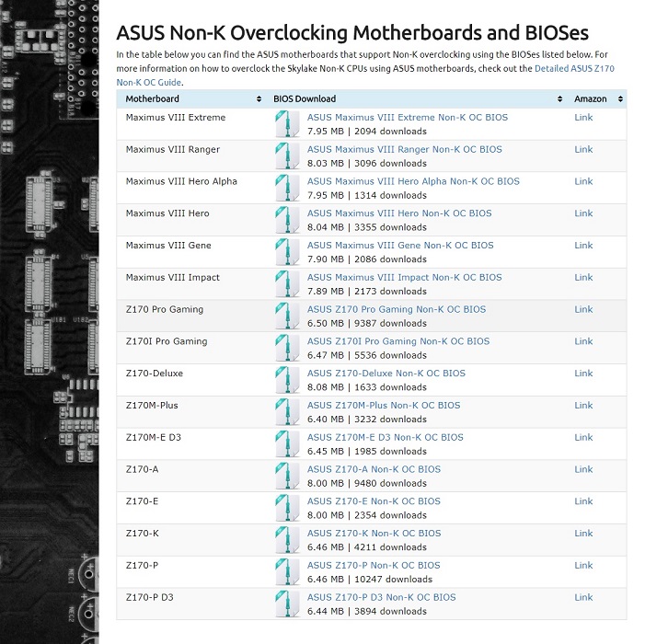Click the file icon beside Z170-P D3 BIOS
The width and height of the screenshot is (645, 644).
(x=287, y=604)
